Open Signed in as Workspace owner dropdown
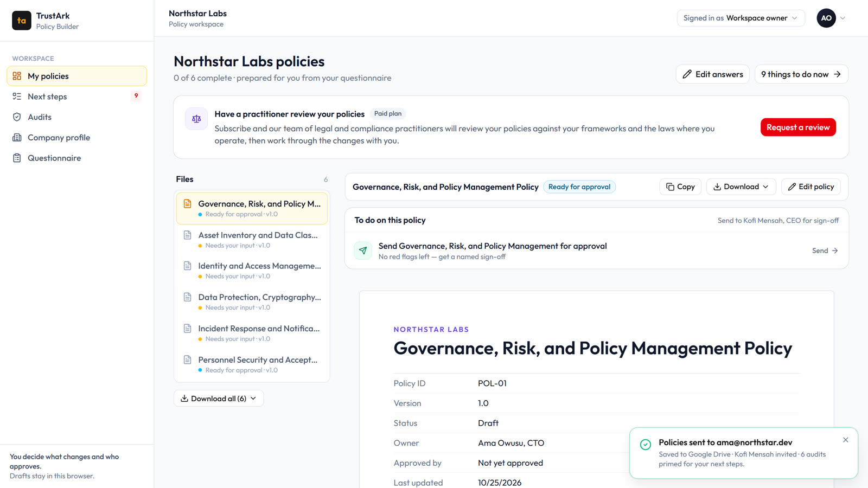Viewport: 868px width, 488px height. coord(741,18)
